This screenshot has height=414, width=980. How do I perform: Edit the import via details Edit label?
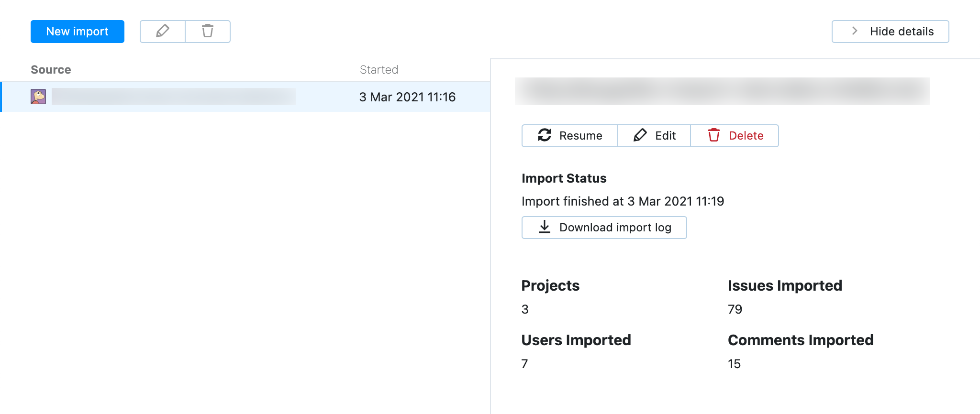click(665, 136)
